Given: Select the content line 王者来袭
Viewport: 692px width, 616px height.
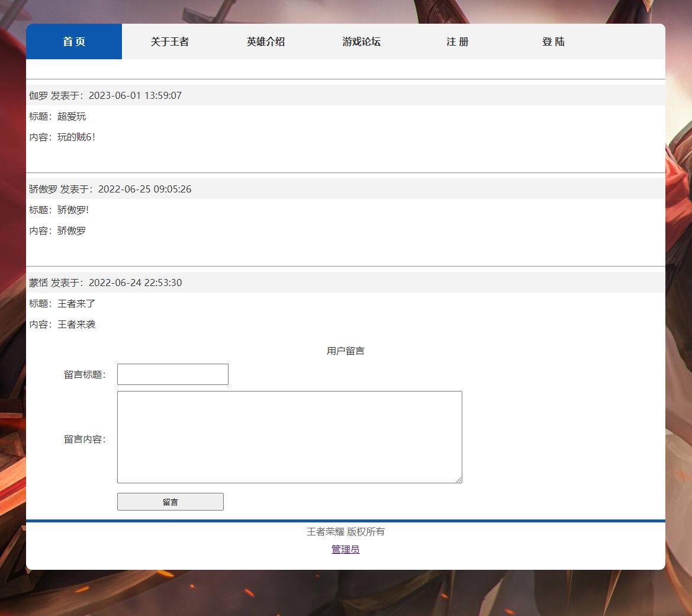Looking at the screenshot, I should [62, 325].
